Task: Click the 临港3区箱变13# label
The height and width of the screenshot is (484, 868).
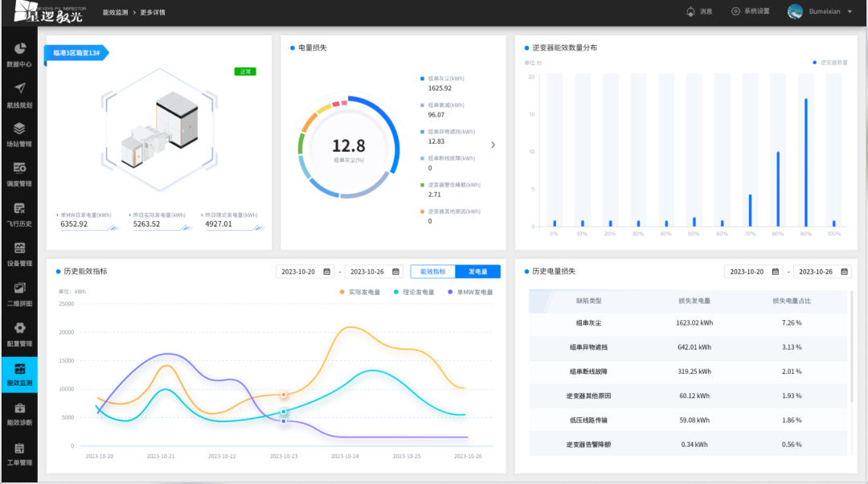Action: point(76,53)
